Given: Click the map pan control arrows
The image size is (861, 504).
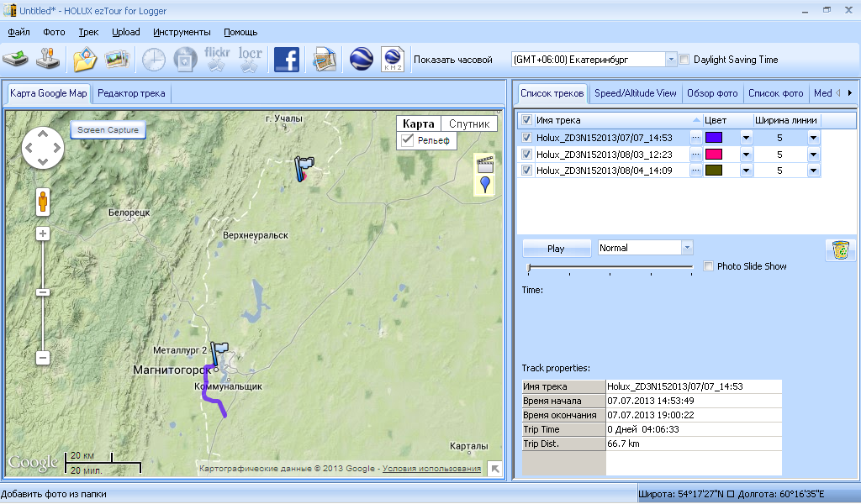Looking at the screenshot, I should tap(43, 148).
